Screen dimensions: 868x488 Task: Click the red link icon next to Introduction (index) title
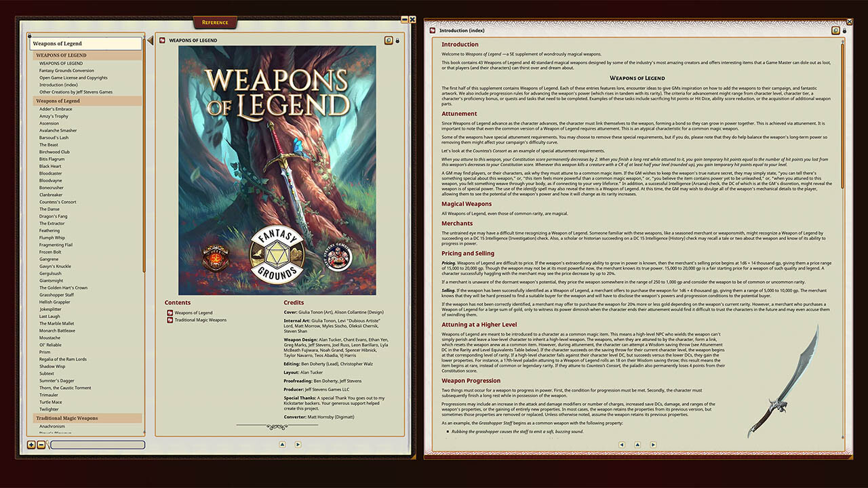click(x=431, y=30)
